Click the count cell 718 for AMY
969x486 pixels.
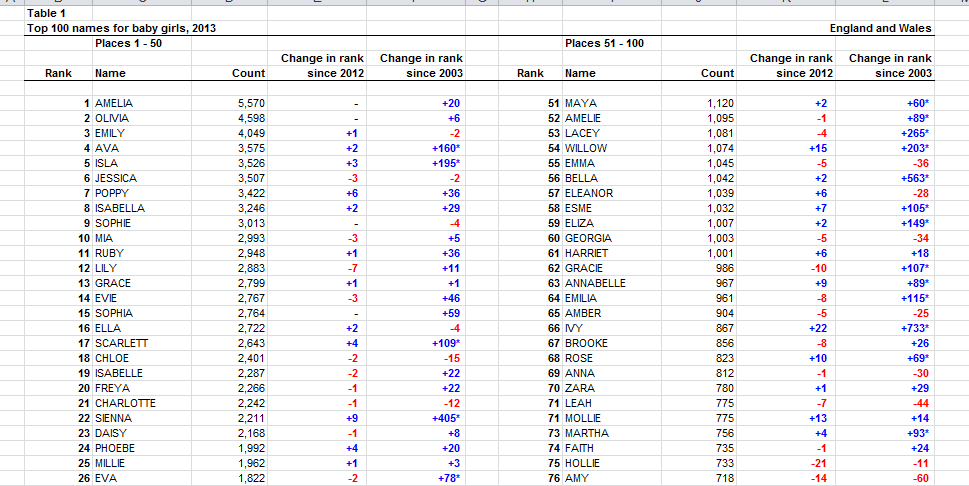click(724, 479)
